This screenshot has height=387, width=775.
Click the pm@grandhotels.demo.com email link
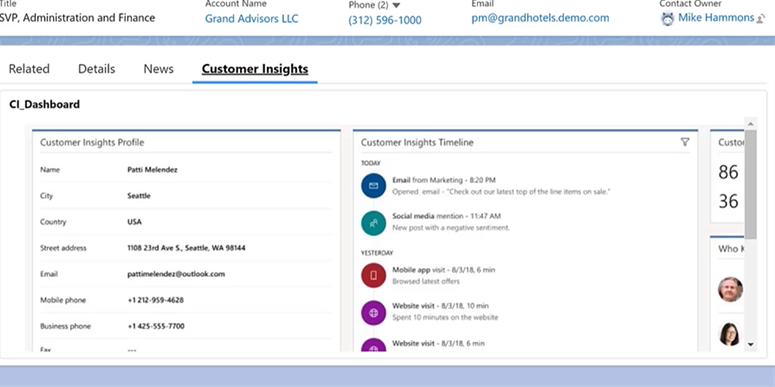pyautogui.click(x=540, y=18)
